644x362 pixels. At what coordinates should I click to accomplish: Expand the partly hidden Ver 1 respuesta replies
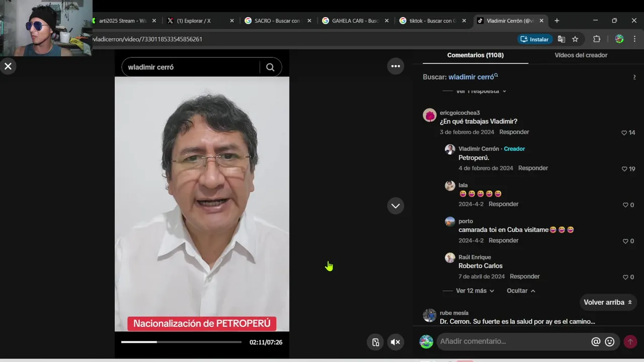click(480, 91)
